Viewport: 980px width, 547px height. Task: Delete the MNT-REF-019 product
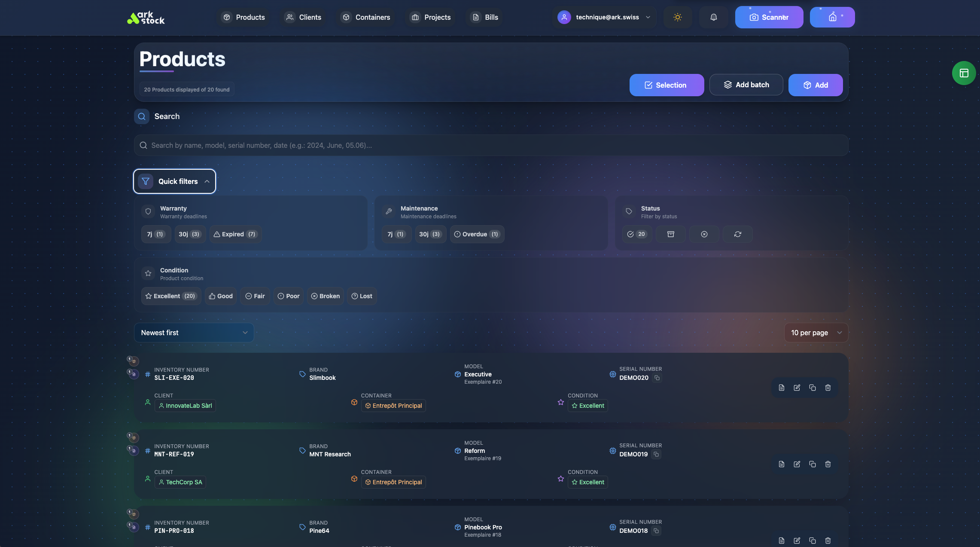[x=828, y=464]
